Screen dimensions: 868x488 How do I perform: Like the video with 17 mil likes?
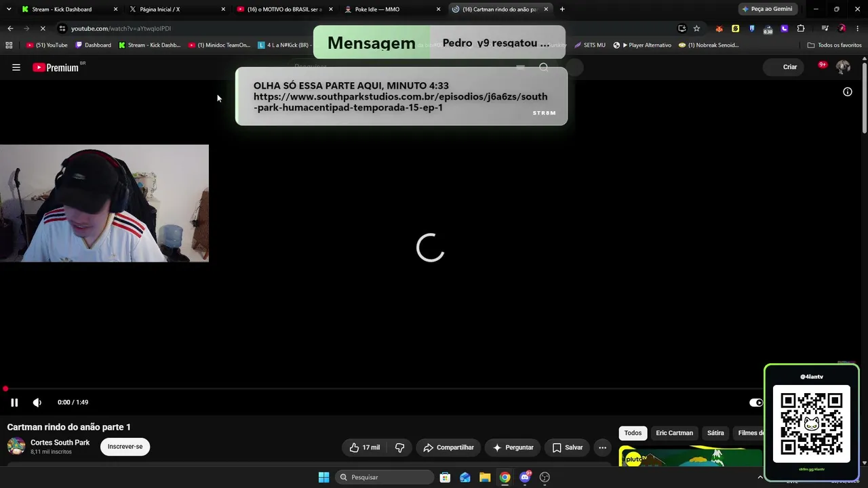[x=364, y=447]
